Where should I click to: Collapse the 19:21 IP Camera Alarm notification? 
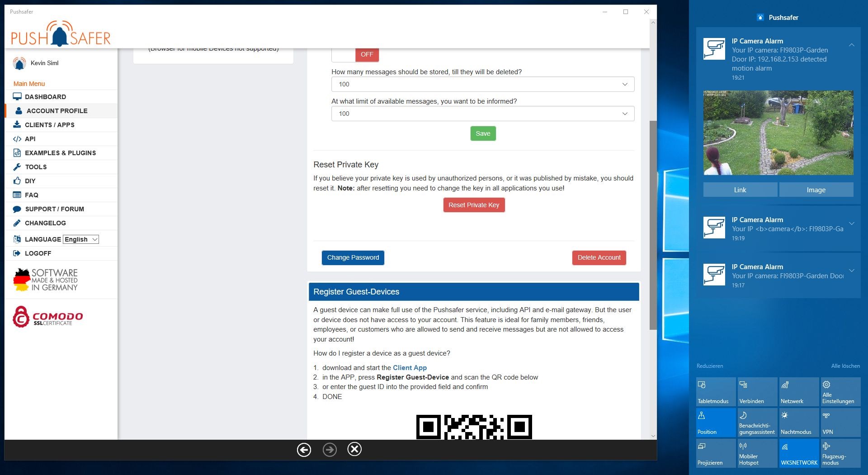[852, 45]
